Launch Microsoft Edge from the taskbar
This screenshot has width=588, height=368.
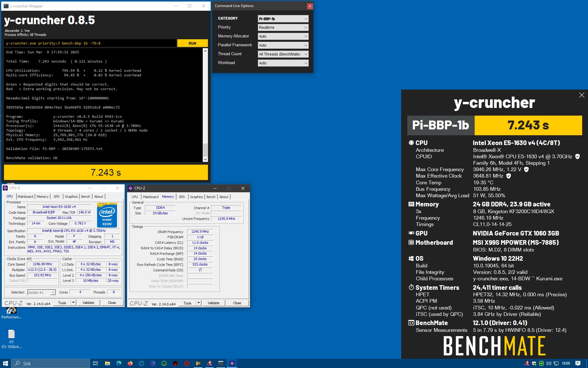119,363
